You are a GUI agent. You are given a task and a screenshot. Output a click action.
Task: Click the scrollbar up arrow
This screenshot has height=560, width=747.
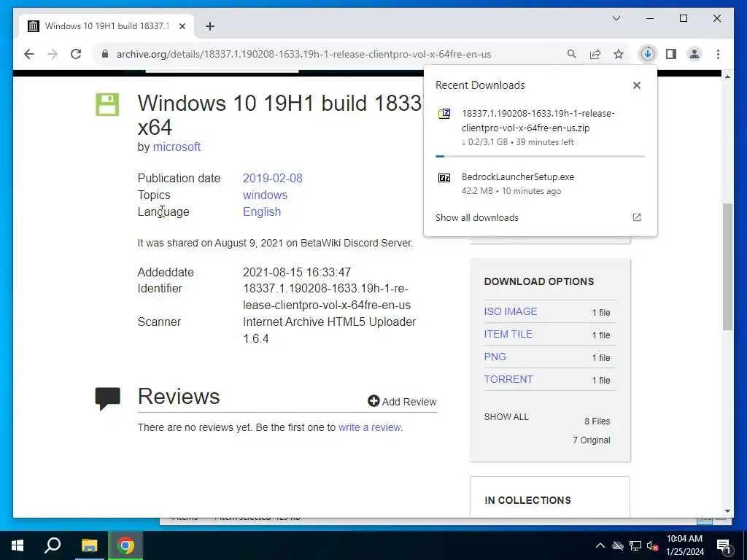(727, 76)
